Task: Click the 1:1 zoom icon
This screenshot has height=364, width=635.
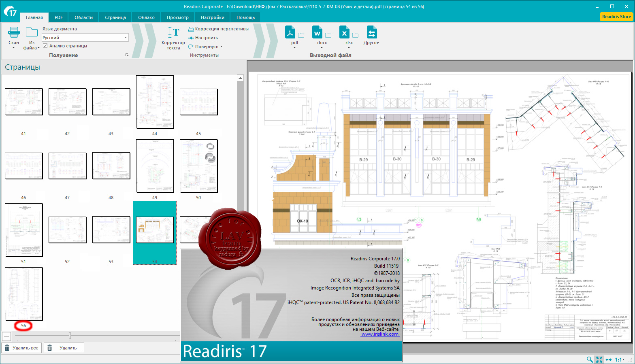Action: click(x=618, y=360)
